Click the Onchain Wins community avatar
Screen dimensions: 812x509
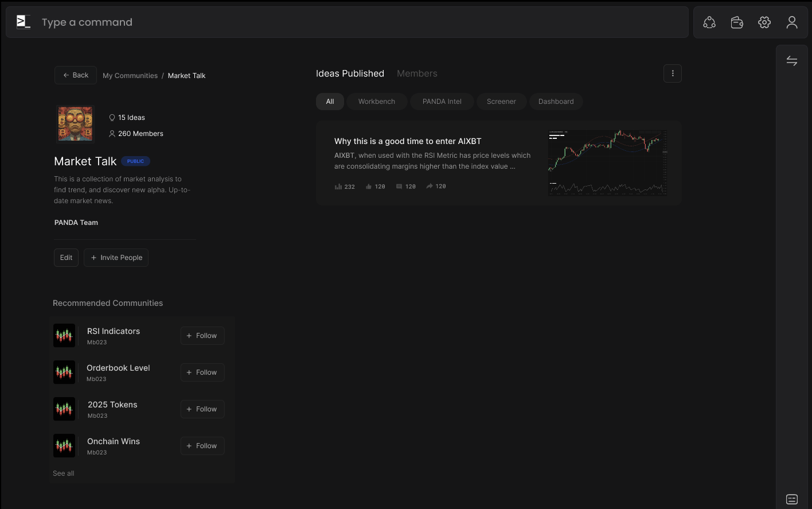[x=64, y=446]
